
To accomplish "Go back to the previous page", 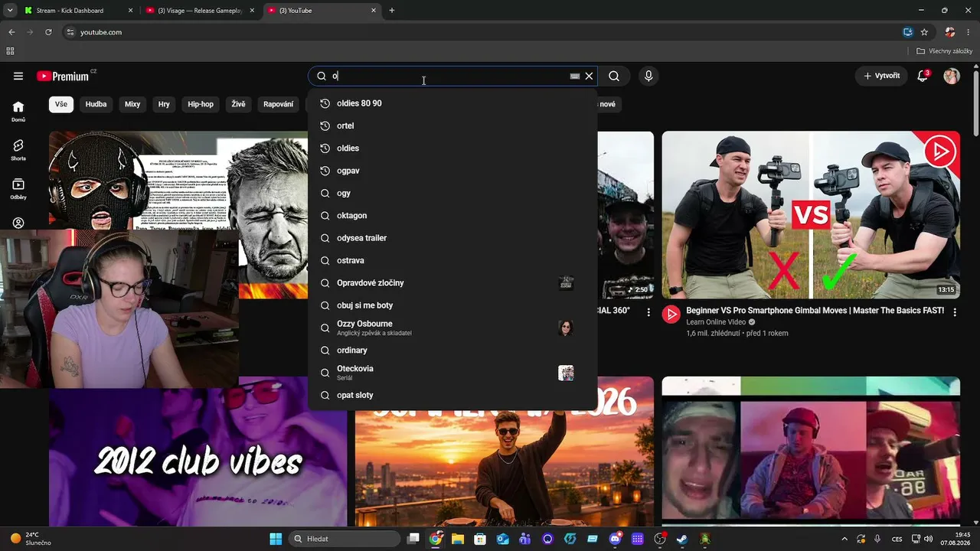I will pyautogui.click(x=11, y=32).
